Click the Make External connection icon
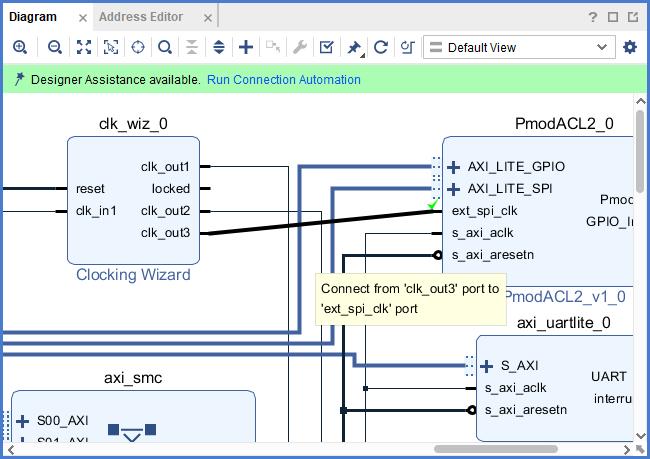Viewport: 650px width, 459px height. (x=273, y=46)
